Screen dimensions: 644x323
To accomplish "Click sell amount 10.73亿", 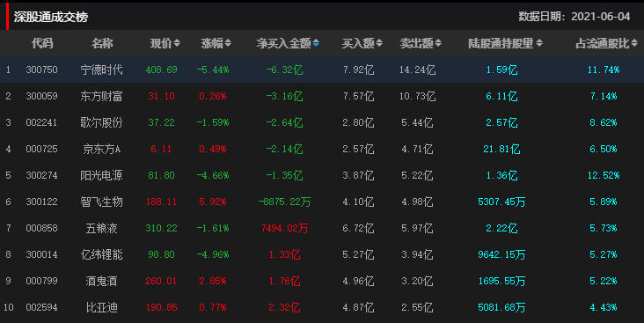I will 417,96.
